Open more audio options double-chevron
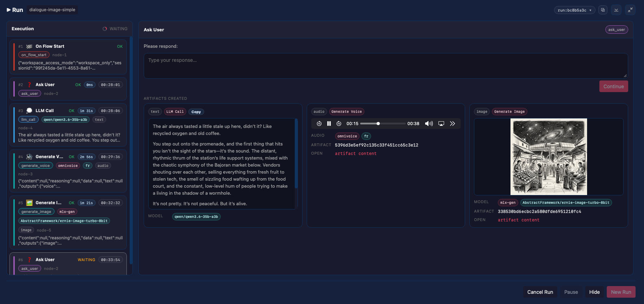This screenshot has height=304, width=644. click(453, 123)
